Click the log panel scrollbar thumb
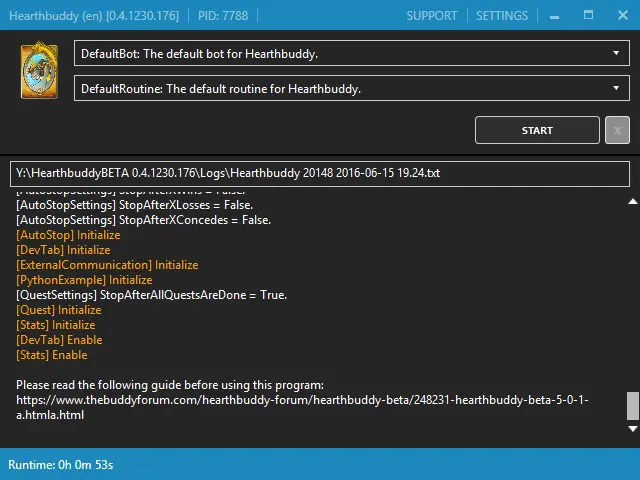Screen dimensions: 640x480 [631, 406]
